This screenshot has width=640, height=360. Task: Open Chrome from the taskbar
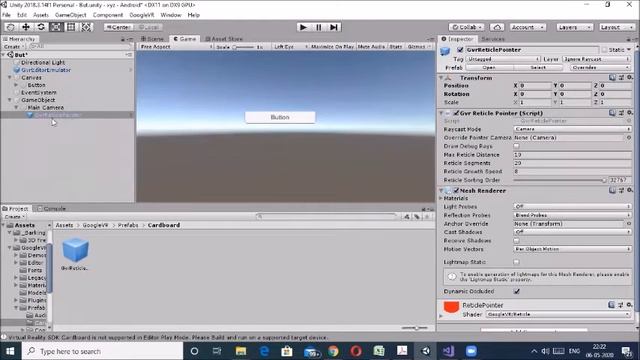click(x=333, y=351)
